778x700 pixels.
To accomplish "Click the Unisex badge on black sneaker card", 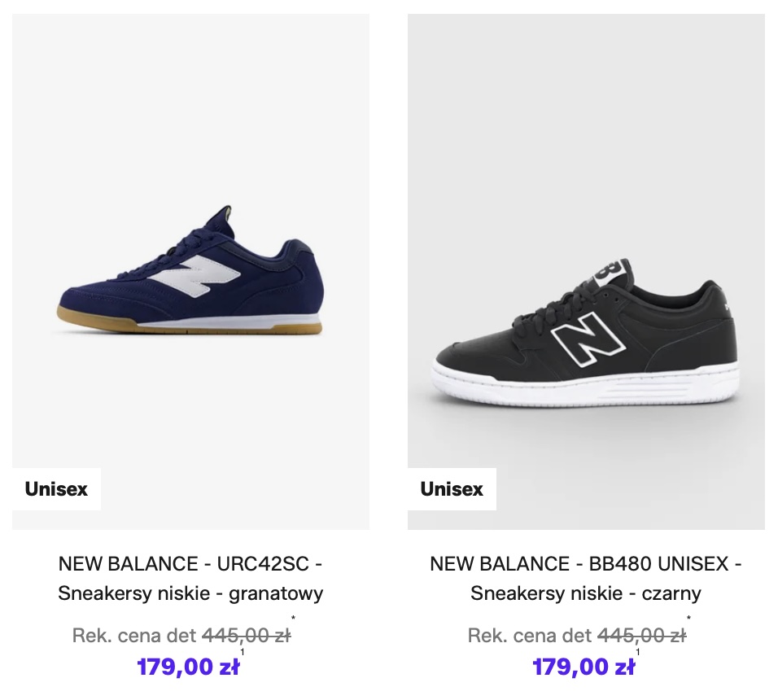I will click(452, 489).
